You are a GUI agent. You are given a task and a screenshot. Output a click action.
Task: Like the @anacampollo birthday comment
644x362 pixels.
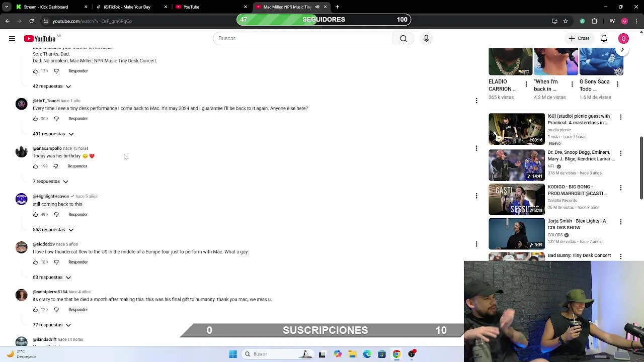click(x=35, y=166)
